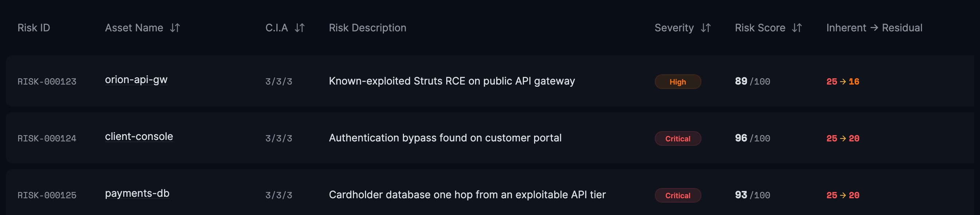This screenshot has width=980, height=215.
Task: Open the orion-api-gw asset link
Action: [136, 80]
